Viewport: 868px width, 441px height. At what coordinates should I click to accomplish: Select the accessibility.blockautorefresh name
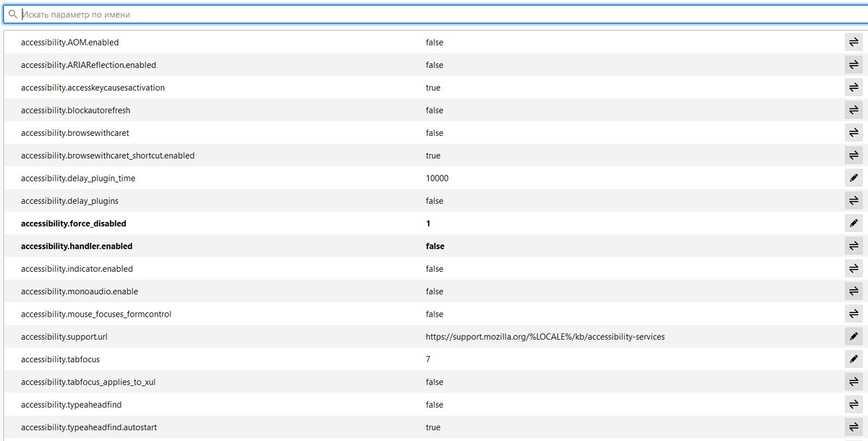(x=75, y=111)
